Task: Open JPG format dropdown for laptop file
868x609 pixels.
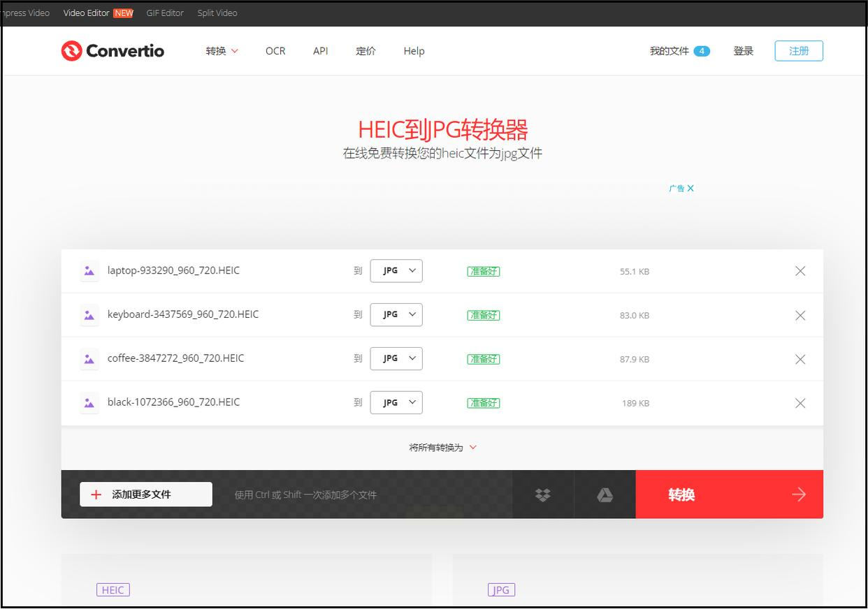Action: [396, 271]
